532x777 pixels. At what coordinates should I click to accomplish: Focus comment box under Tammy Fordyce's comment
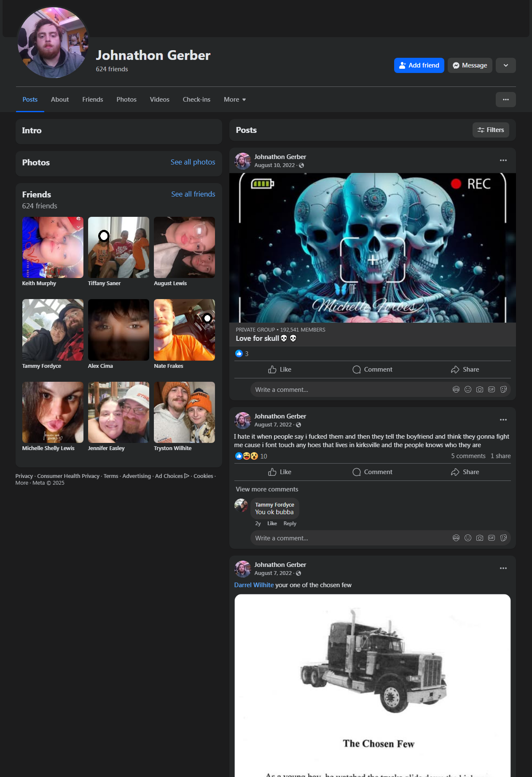point(350,538)
